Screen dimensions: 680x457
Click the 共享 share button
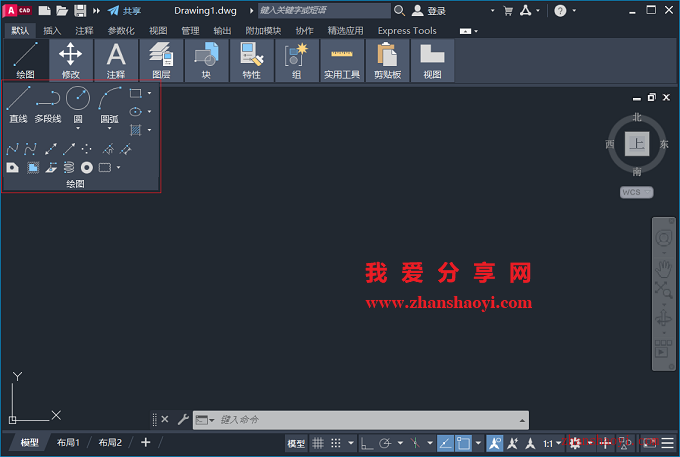tap(124, 11)
